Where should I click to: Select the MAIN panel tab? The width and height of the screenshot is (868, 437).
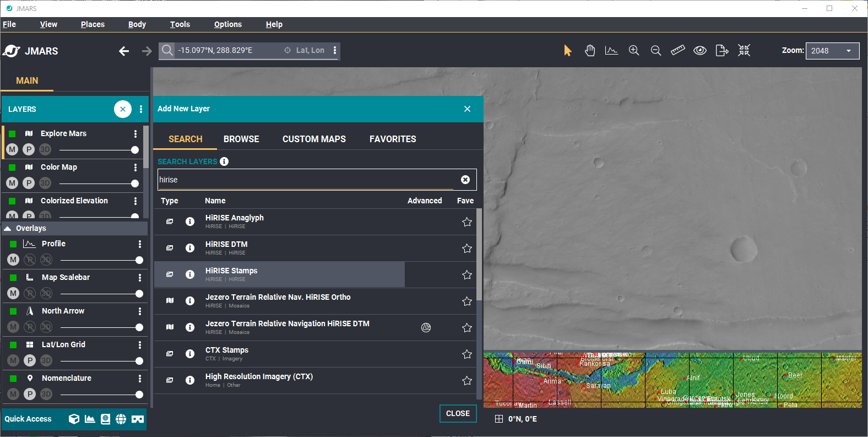[27, 80]
